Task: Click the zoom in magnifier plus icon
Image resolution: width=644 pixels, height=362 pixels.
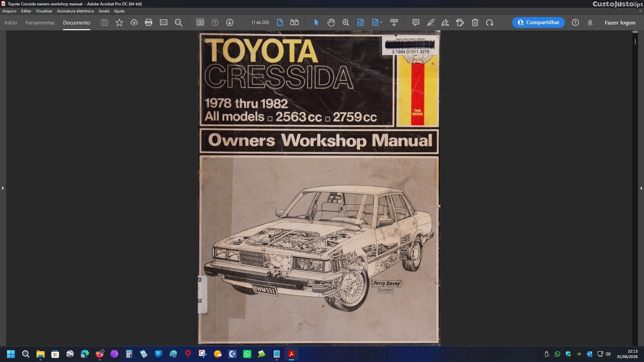Action: click(346, 22)
